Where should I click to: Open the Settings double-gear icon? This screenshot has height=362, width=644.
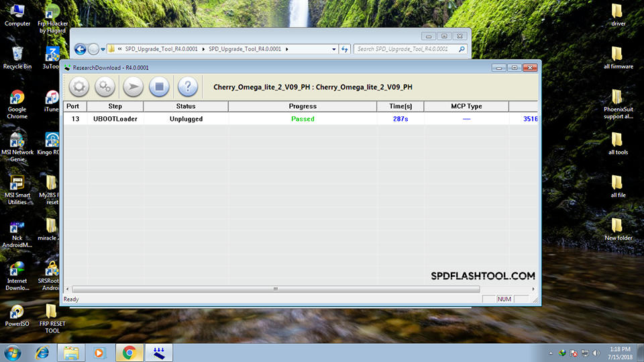(x=105, y=87)
